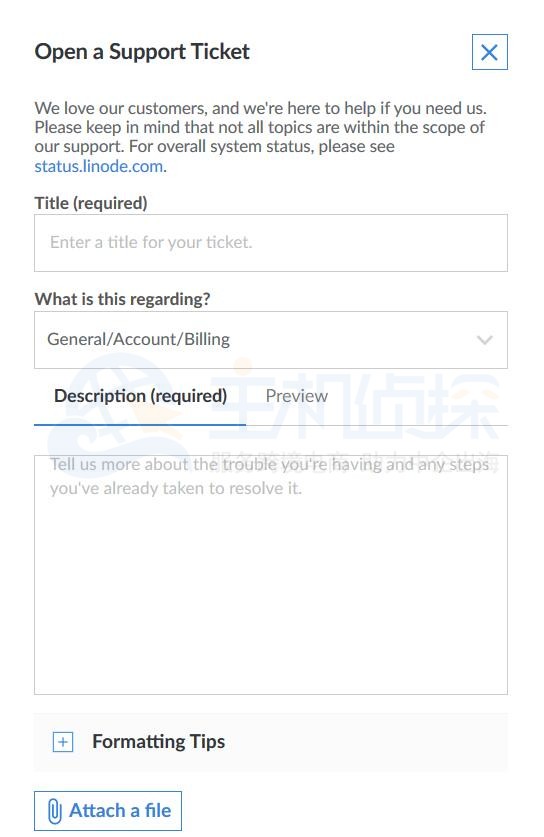Click inside the large description text area
The width and height of the screenshot is (544, 837).
(x=271, y=575)
